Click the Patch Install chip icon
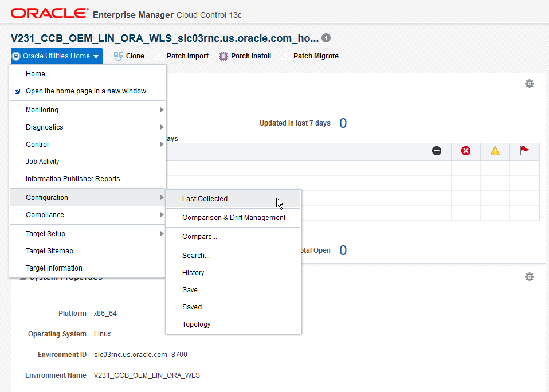 [x=223, y=56]
